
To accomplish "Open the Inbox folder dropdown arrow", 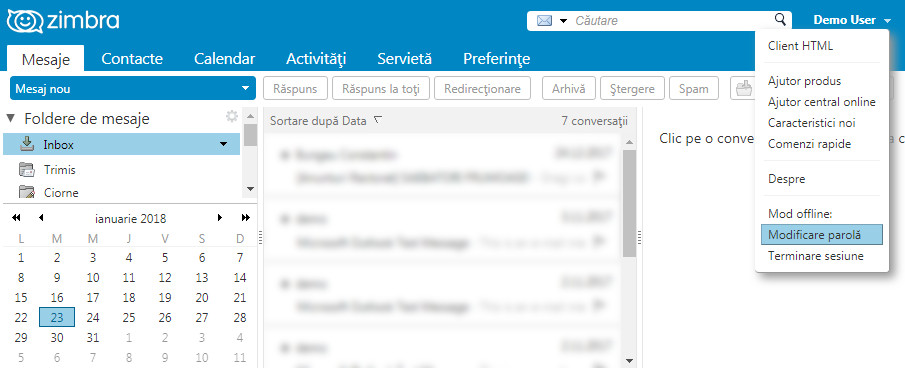I will (x=224, y=144).
